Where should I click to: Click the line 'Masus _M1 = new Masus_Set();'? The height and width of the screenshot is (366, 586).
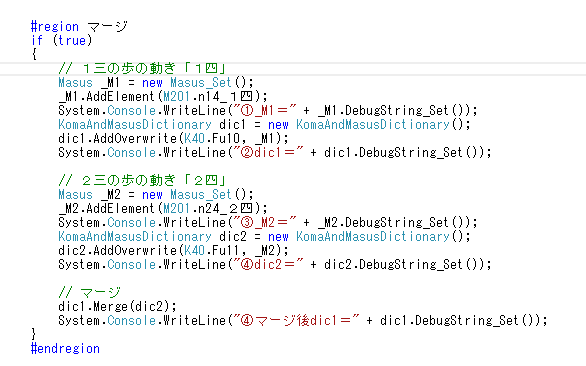pos(156,82)
